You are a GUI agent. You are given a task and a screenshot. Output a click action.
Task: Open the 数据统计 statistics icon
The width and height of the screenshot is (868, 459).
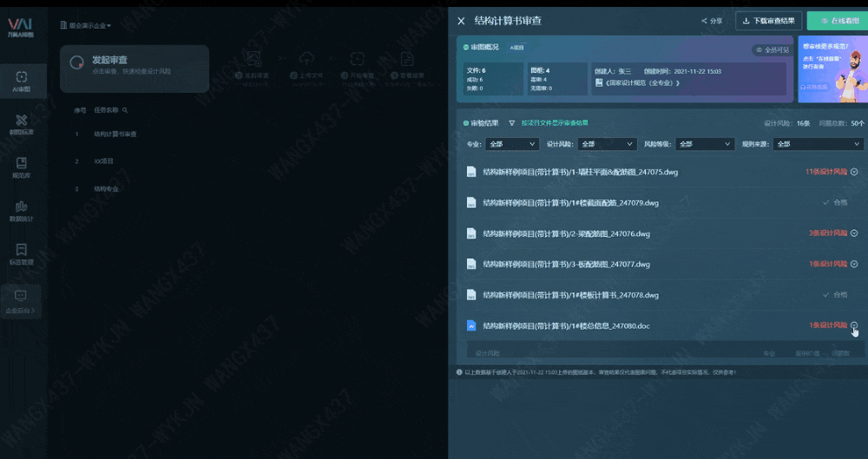pos(22,210)
